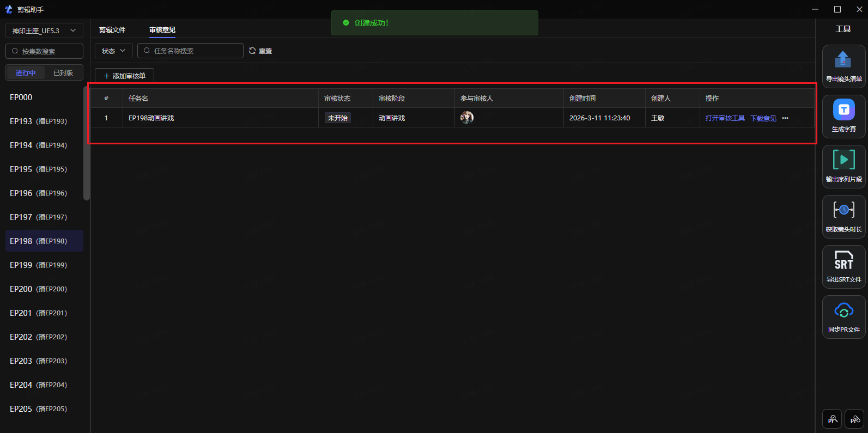Click the 添加审核单 button
The image size is (868, 433).
pos(124,76)
